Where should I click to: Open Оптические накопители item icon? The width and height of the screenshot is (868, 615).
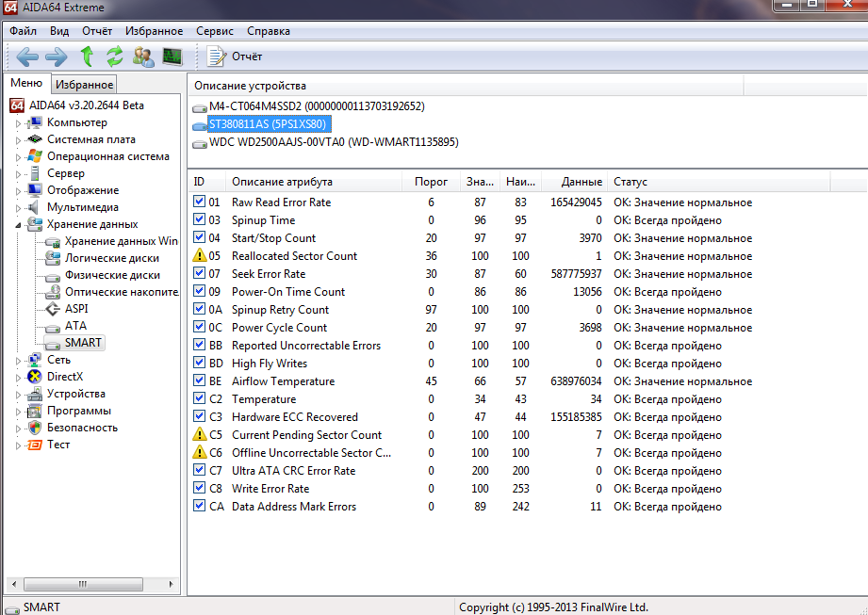tap(53, 291)
